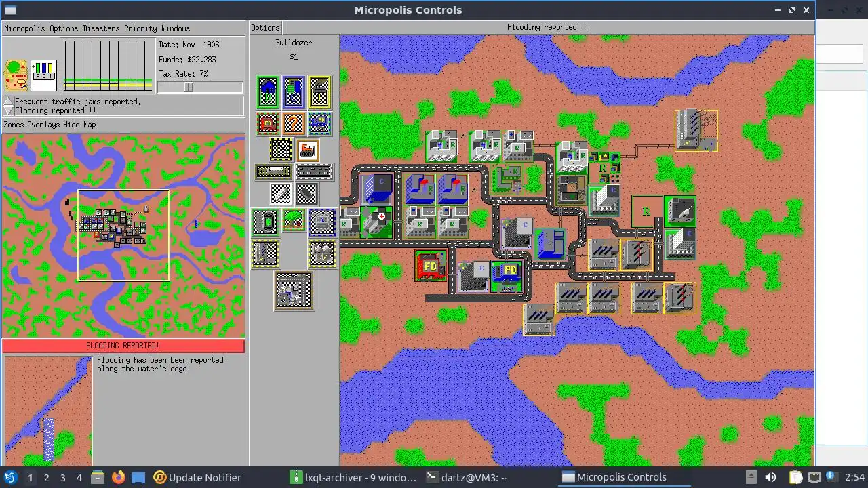Image resolution: width=868 pixels, height=488 pixels.
Task: Open the Overlays map menu
Action: [x=43, y=125]
